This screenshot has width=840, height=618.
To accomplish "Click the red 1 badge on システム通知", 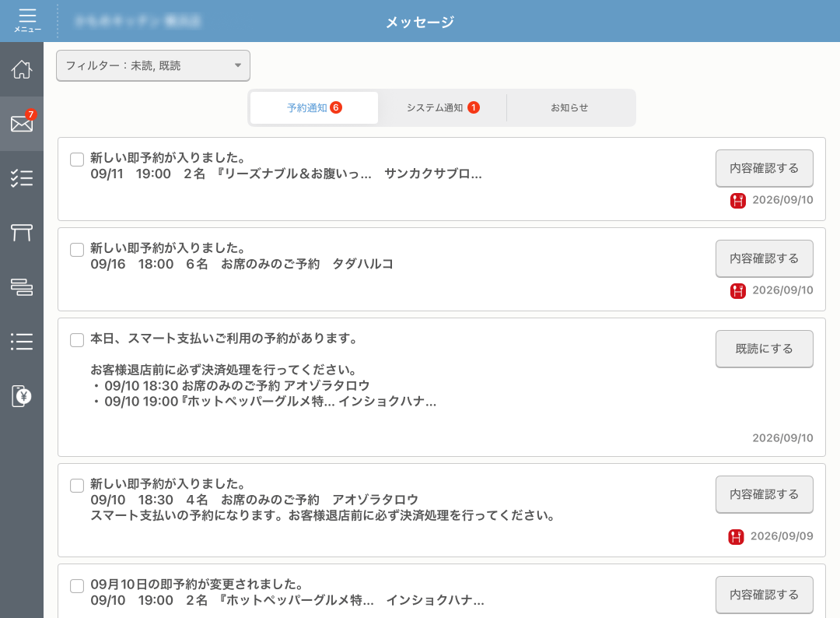I will pos(474,107).
